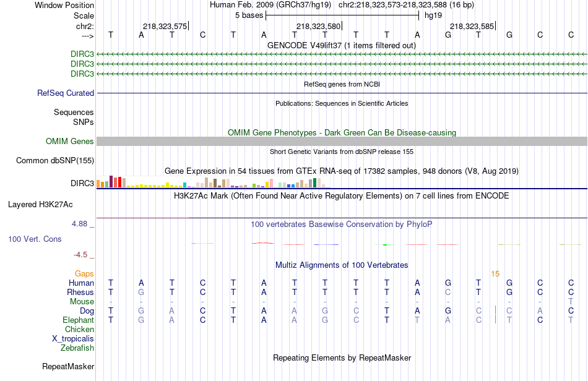Screen dimensions: 588x381
Task: Click the GENCODE V49lift37 track title
Action: tap(342, 45)
